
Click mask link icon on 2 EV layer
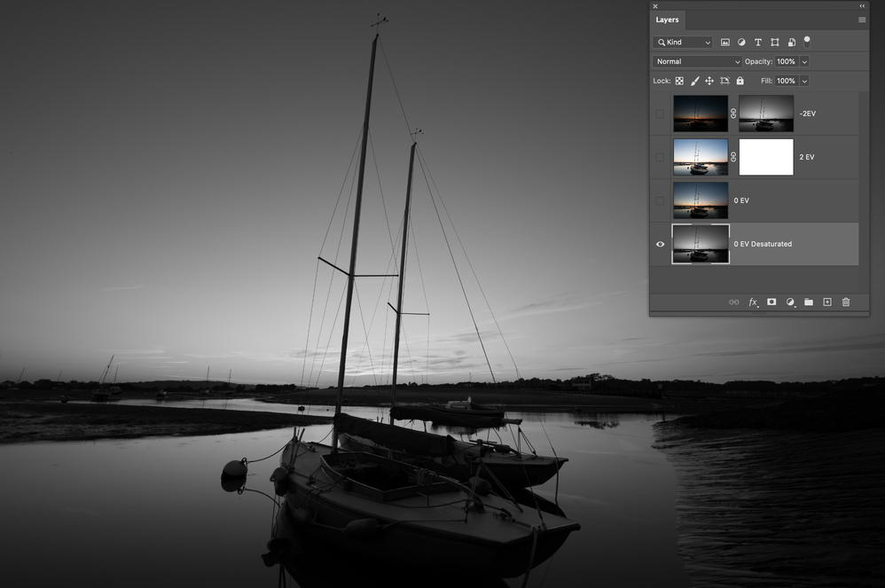pyautogui.click(x=733, y=157)
